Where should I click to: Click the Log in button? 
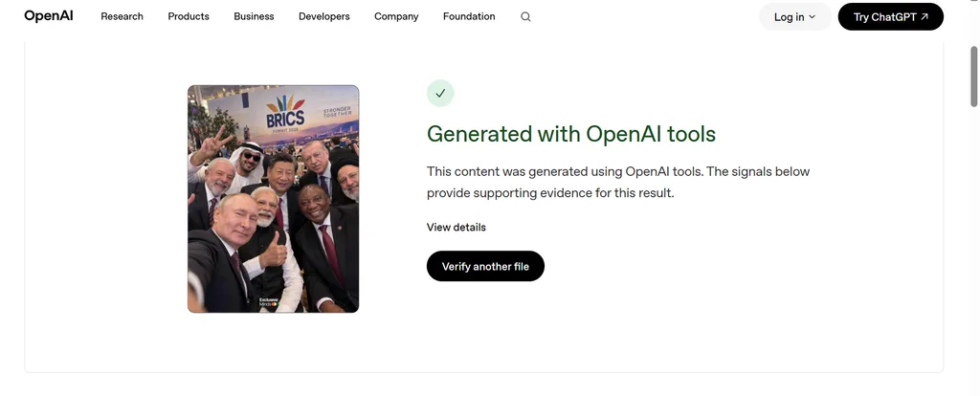pos(795,17)
